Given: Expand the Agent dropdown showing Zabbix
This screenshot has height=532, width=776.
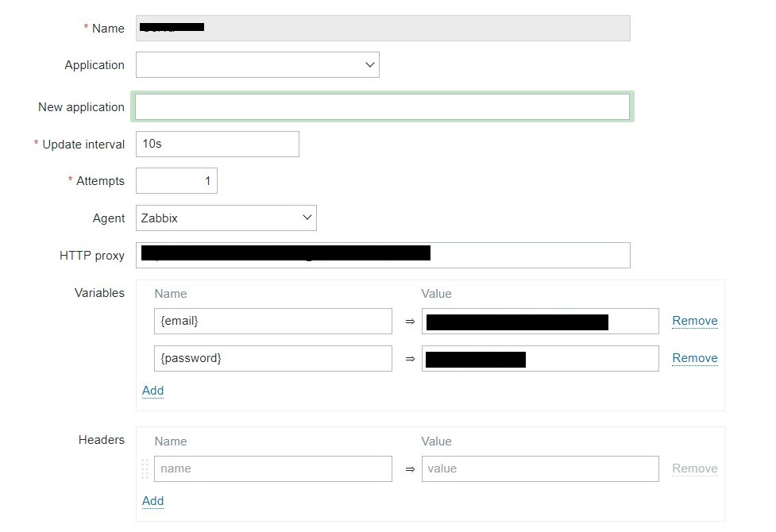Looking at the screenshot, I should pos(226,218).
